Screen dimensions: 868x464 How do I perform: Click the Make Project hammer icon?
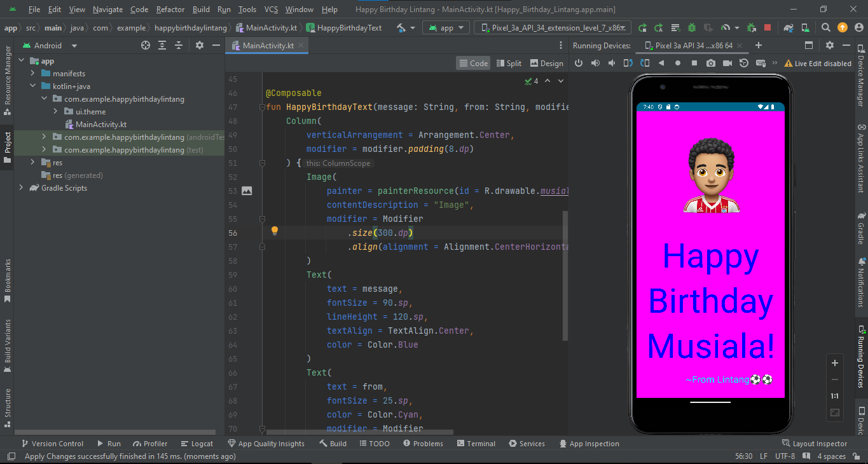pos(401,28)
